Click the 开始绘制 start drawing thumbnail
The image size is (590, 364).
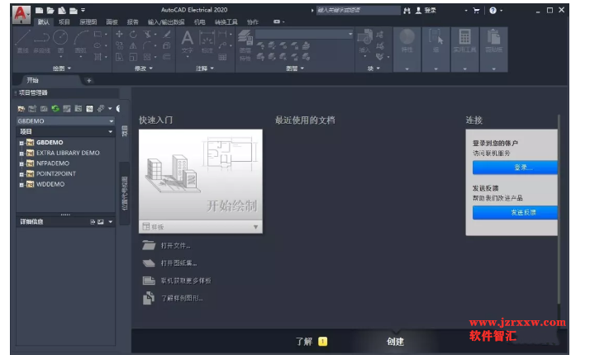pyautogui.click(x=201, y=175)
